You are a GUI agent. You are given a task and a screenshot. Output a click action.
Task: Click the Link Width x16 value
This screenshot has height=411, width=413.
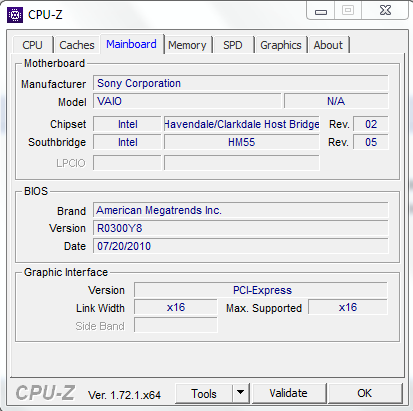coord(176,307)
